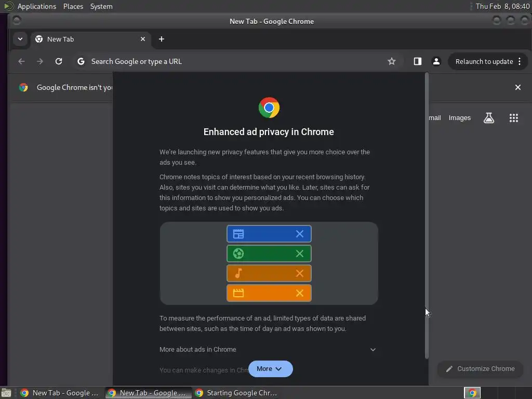The height and width of the screenshot is (399, 532).
Task: Open Search Labs flask icon
Action: pyautogui.click(x=488, y=118)
